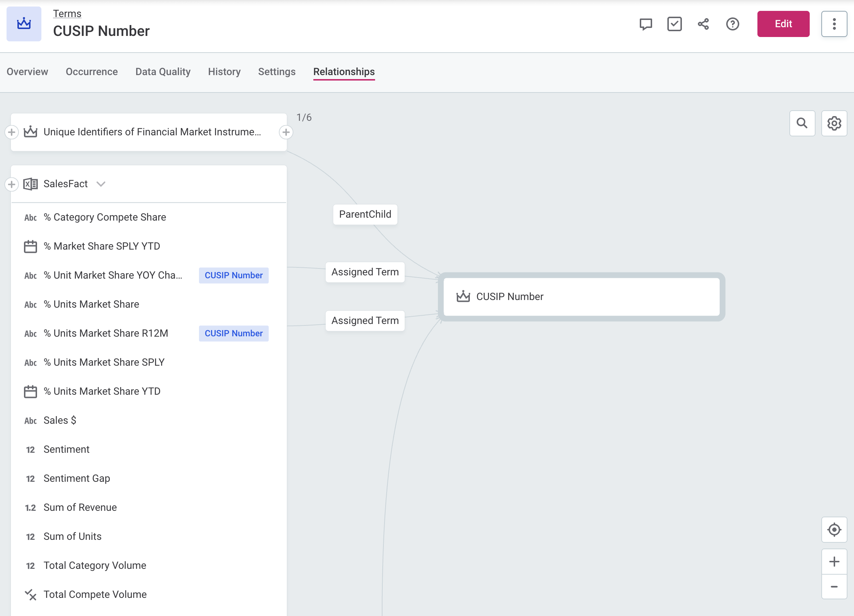Zoom in with the plus button
854x616 pixels.
[834, 562]
